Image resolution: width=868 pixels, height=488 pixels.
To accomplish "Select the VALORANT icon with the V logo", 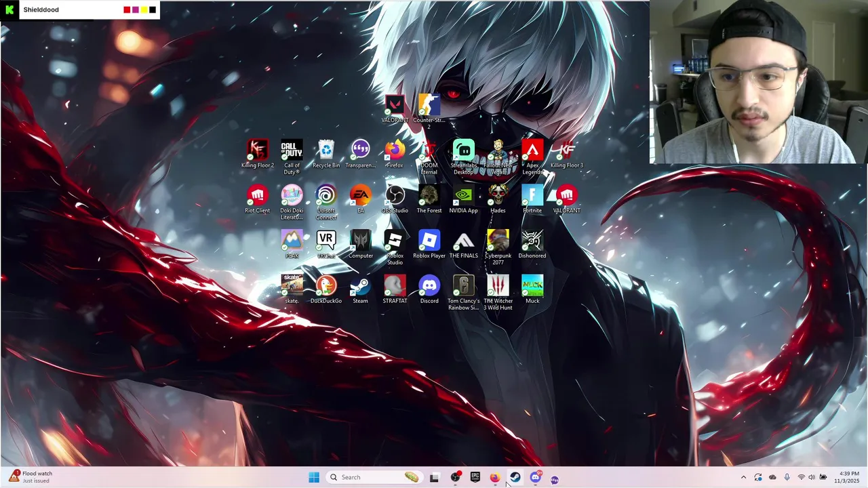I will 395,110.
